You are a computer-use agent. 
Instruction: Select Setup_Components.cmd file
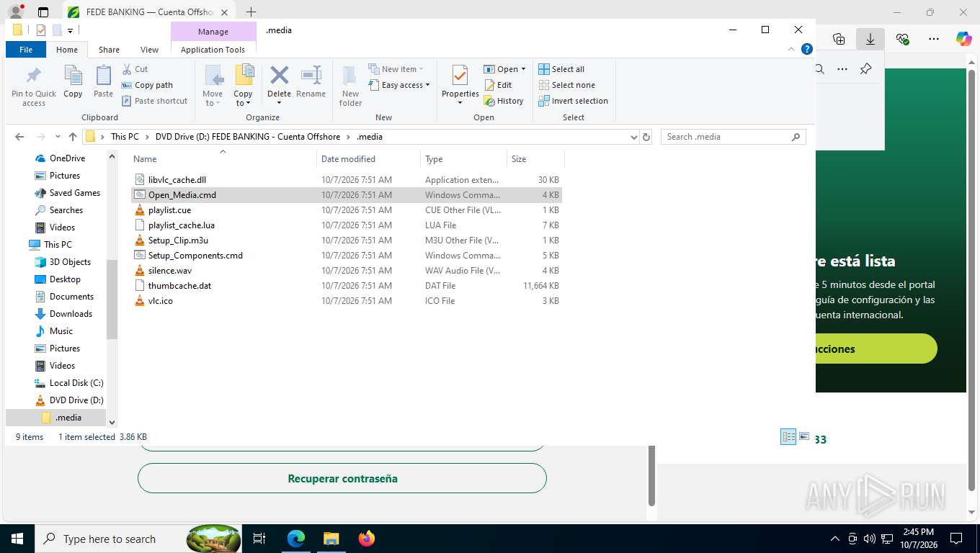(195, 256)
